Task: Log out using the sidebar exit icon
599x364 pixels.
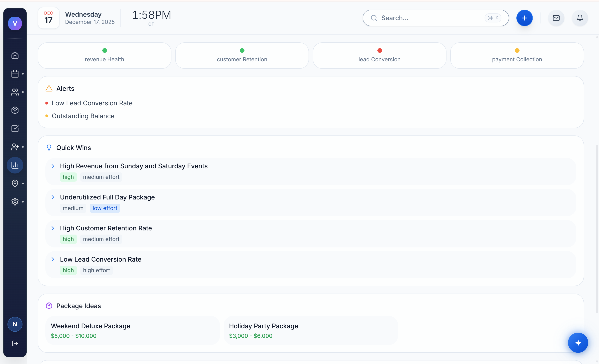Action: [15, 343]
